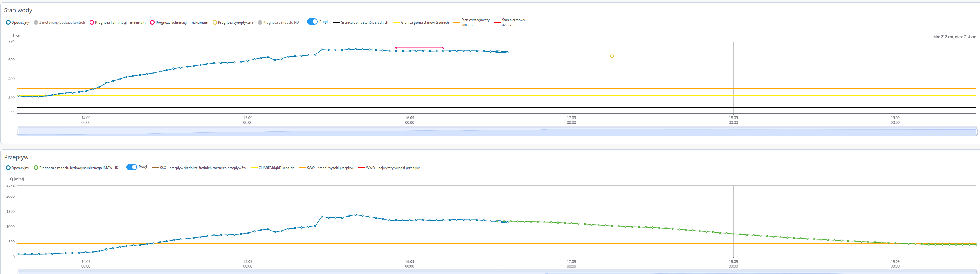Toggle Operacyjny series in Stan wody legend
Screen dimensions: 980x274
coord(17,23)
